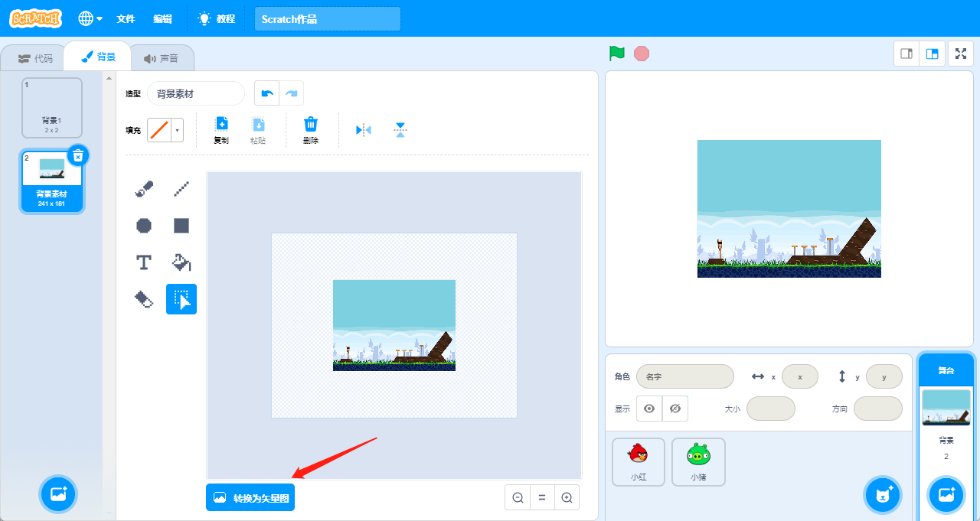Select backdrop thumbnail 背景素材
The width and height of the screenshot is (980, 521).
coord(52,181)
